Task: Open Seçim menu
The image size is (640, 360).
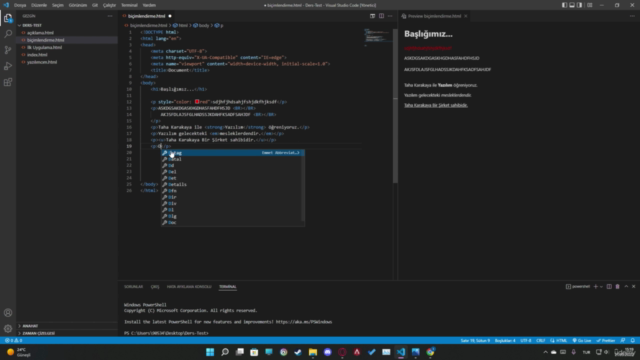Action: 58,5
